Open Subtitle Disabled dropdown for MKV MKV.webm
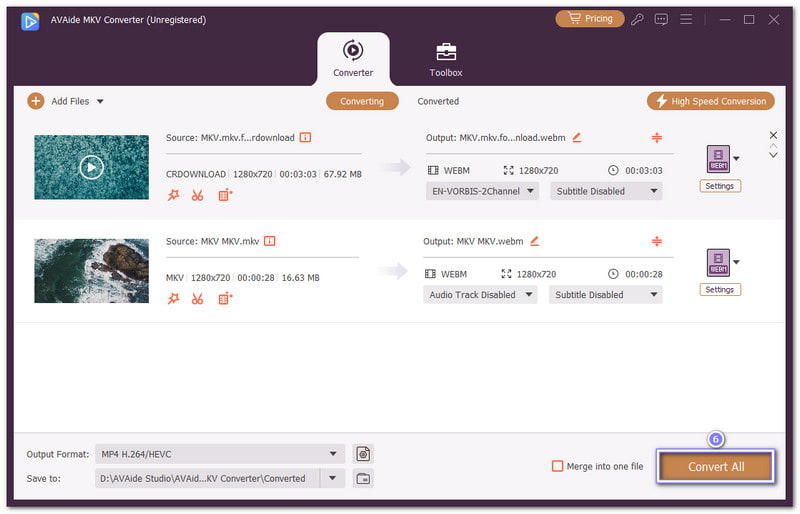Viewport: 800px width, 514px height. point(605,295)
